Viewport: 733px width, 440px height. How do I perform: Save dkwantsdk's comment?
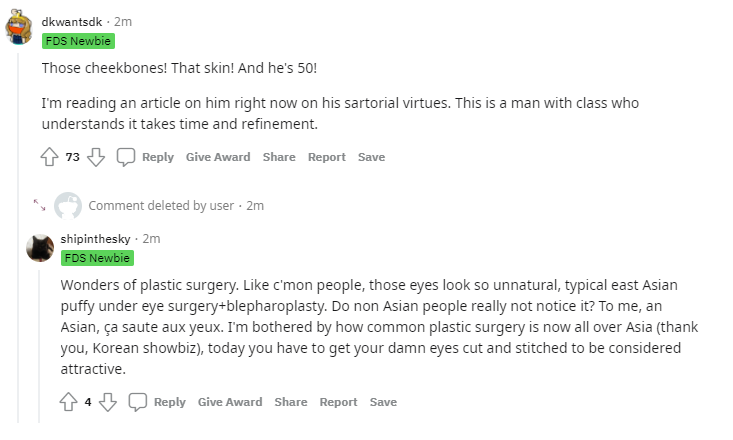click(371, 157)
